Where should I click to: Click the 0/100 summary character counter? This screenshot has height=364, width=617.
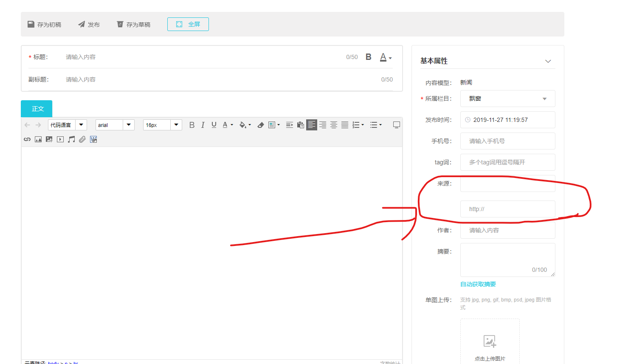(539, 270)
